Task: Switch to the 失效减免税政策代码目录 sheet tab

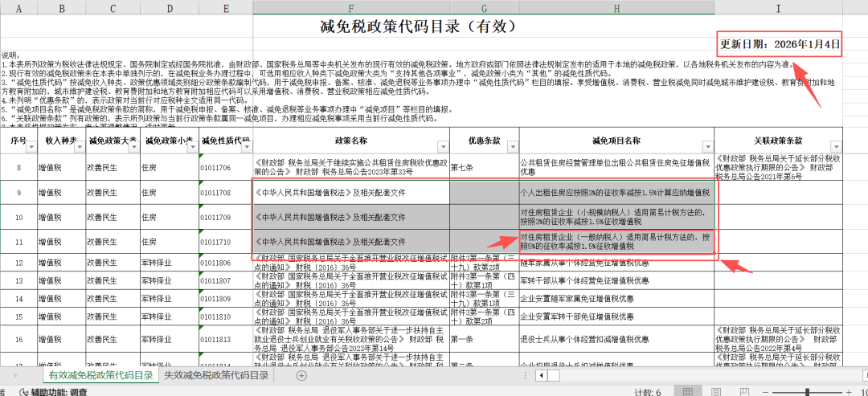Action: coord(216,375)
